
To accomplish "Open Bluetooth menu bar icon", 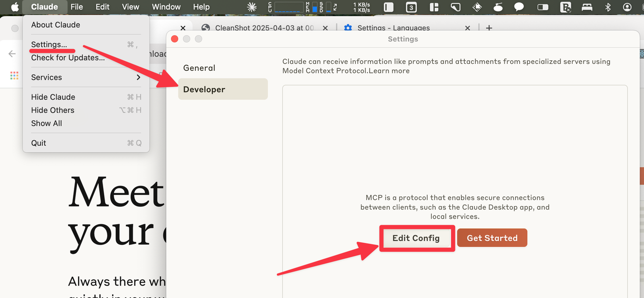I will pos(608,7).
